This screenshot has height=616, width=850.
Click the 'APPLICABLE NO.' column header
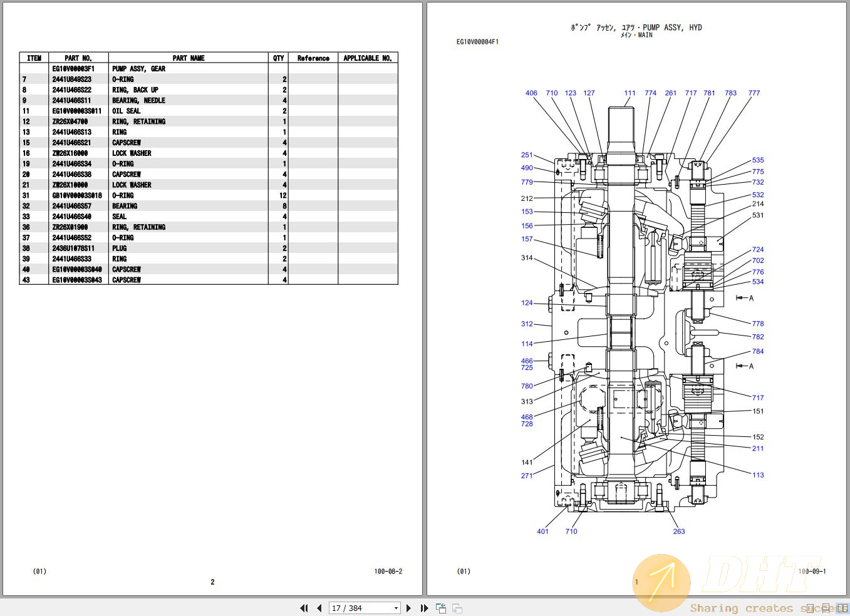[368, 58]
